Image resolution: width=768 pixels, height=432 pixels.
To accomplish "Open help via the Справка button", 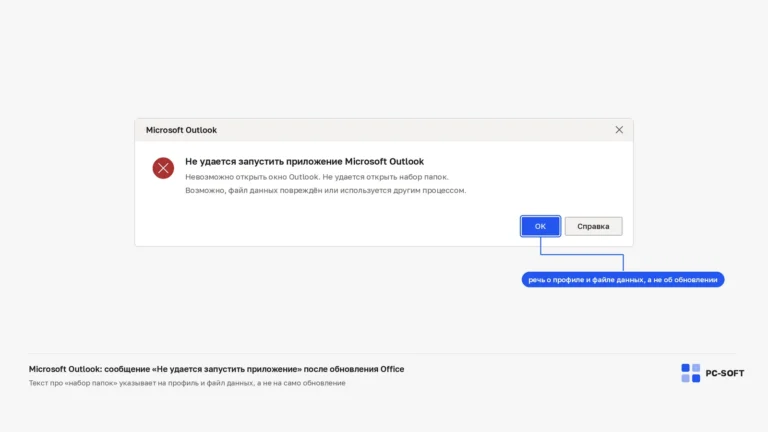I will tap(593, 226).
